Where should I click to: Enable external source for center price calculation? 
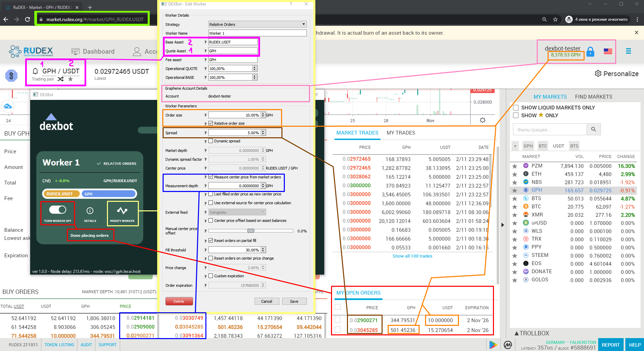pyautogui.click(x=211, y=203)
